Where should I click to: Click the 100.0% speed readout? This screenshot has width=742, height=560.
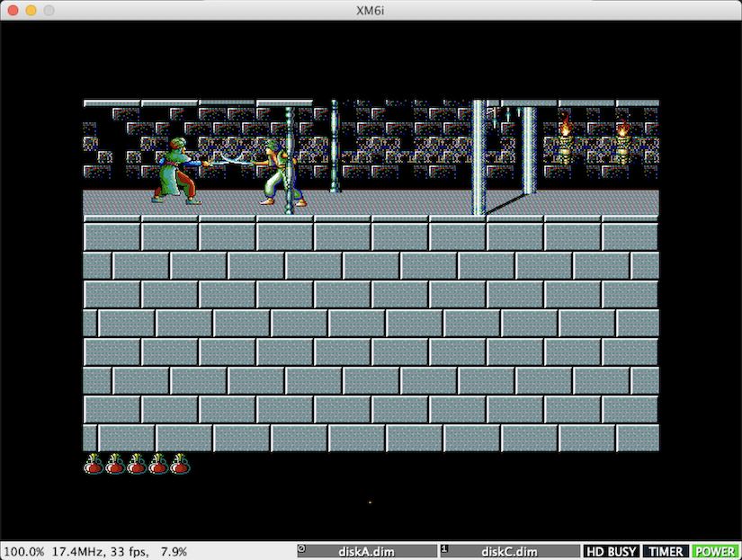[x=24, y=552]
